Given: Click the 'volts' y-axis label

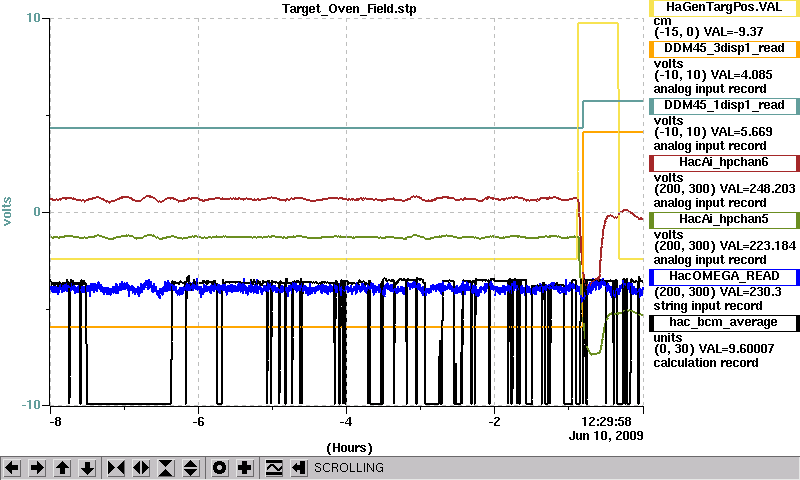Looking at the screenshot, I should [7, 211].
